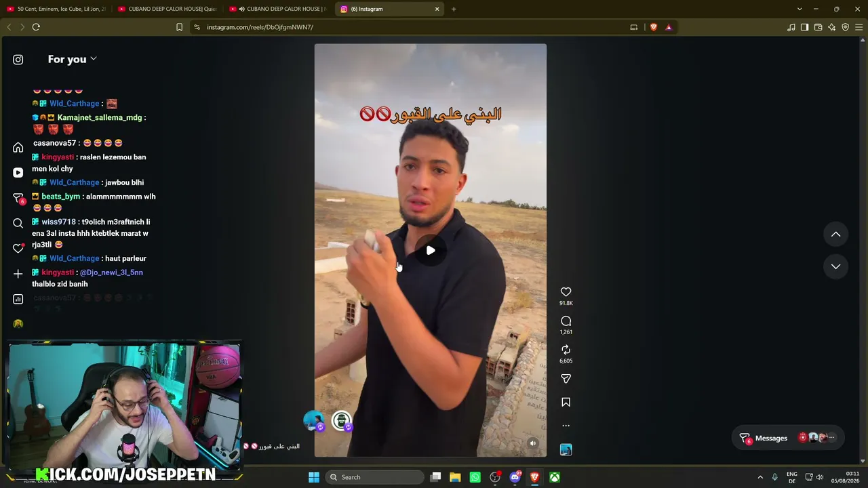The height and width of the screenshot is (488, 868).
Task: Open Task View on the taskbar
Action: [x=436, y=477]
